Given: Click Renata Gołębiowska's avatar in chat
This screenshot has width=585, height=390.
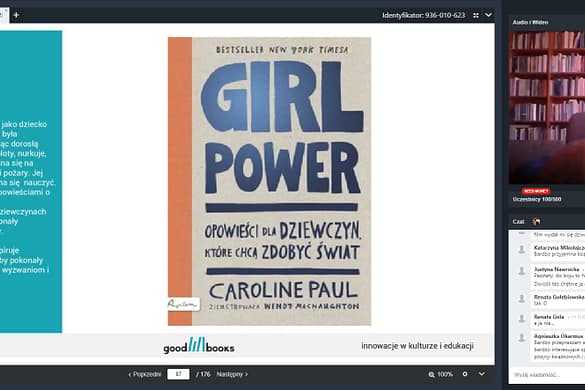Looking at the screenshot, I should [x=522, y=299].
